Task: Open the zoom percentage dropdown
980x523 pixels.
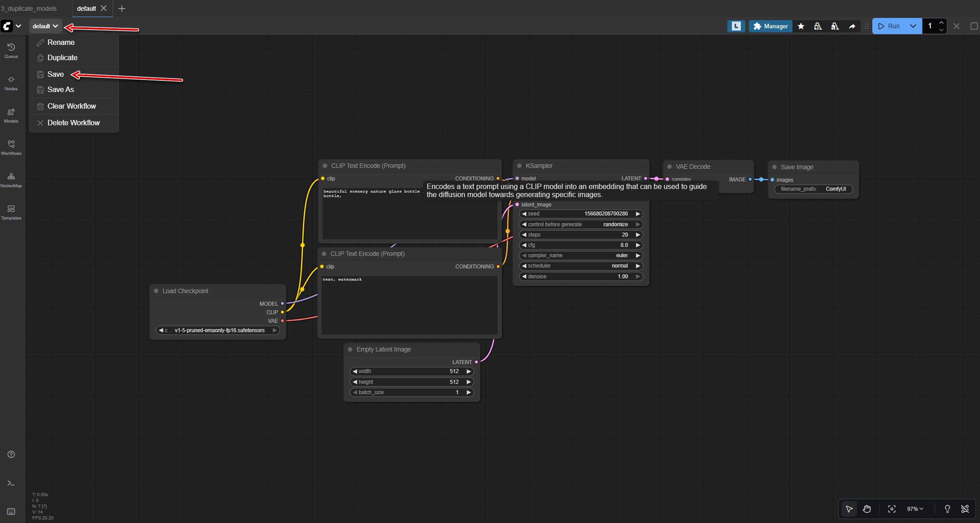Action: [915, 509]
